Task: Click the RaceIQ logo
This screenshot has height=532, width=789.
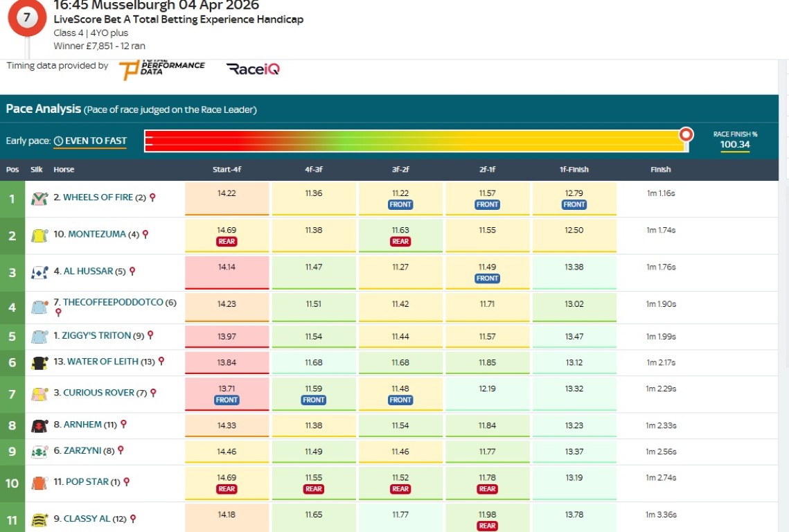Action: [253, 69]
